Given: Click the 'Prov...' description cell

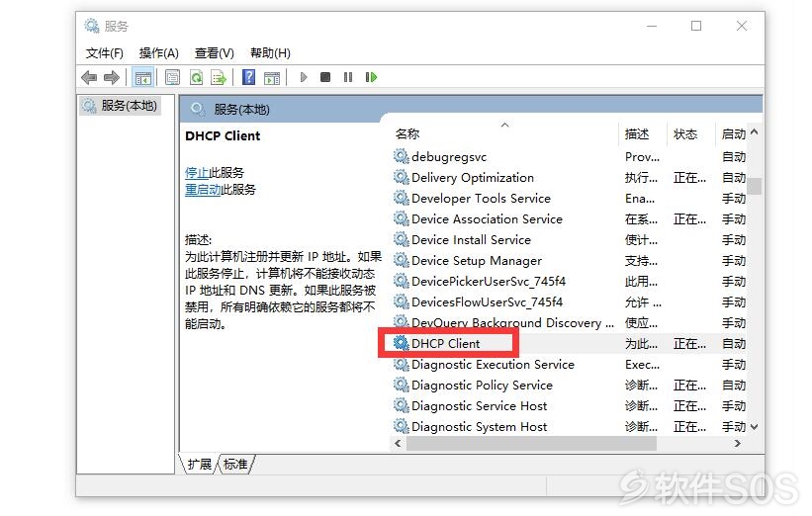Looking at the screenshot, I should click(x=642, y=157).
